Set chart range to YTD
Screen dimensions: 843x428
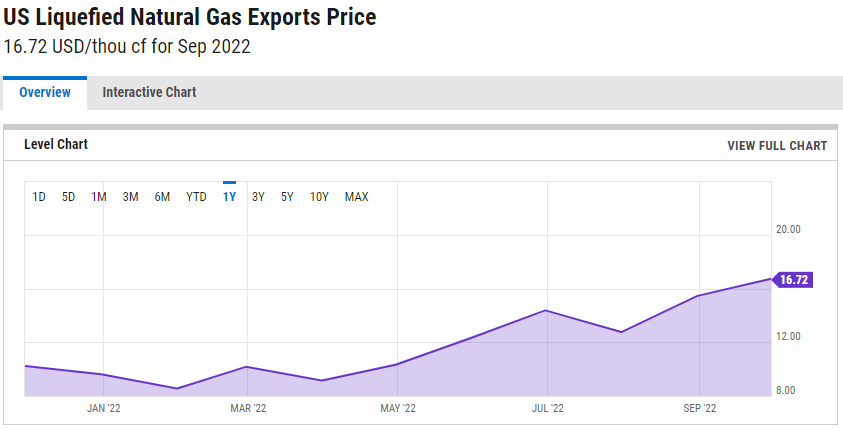coord(196,197)
